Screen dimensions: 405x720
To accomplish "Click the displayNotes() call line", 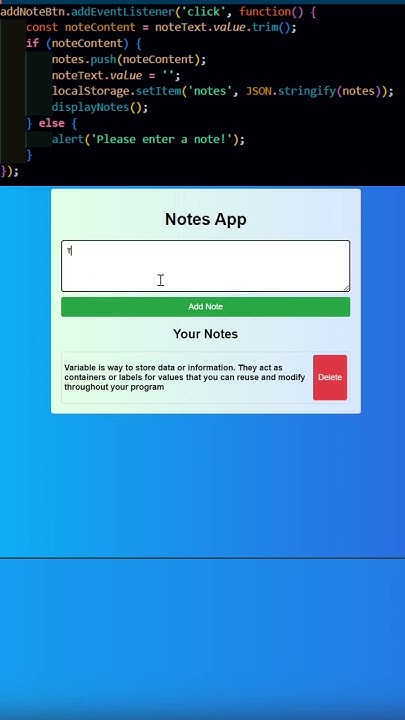I will 100,107.
